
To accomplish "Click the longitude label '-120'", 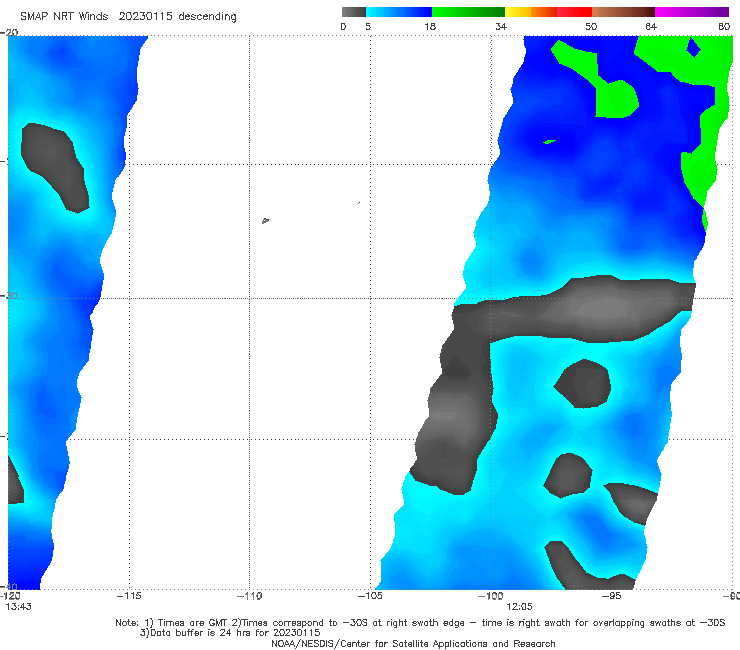I will tap(10, 596).
